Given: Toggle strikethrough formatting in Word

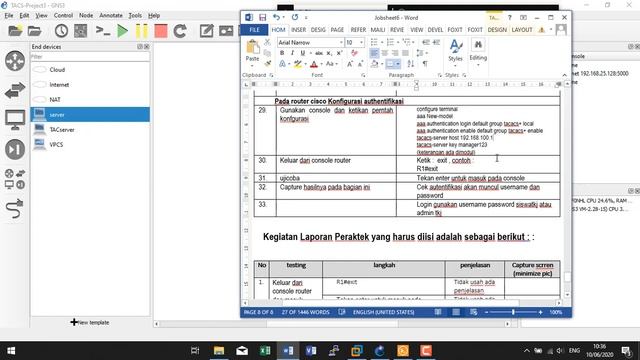Looking at the screenshot, I should [319, 53].
